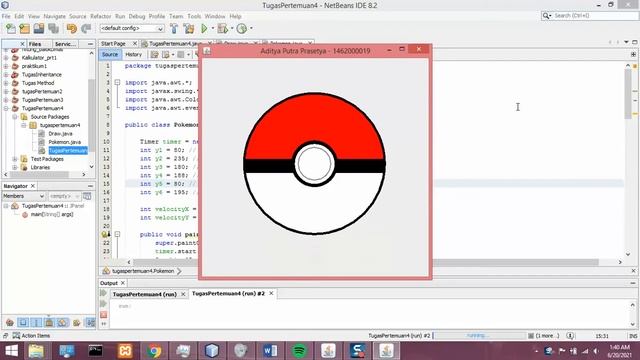640x360 pixels.
Task: Switch to the History editor view
Action: click(x=133, y=54)
